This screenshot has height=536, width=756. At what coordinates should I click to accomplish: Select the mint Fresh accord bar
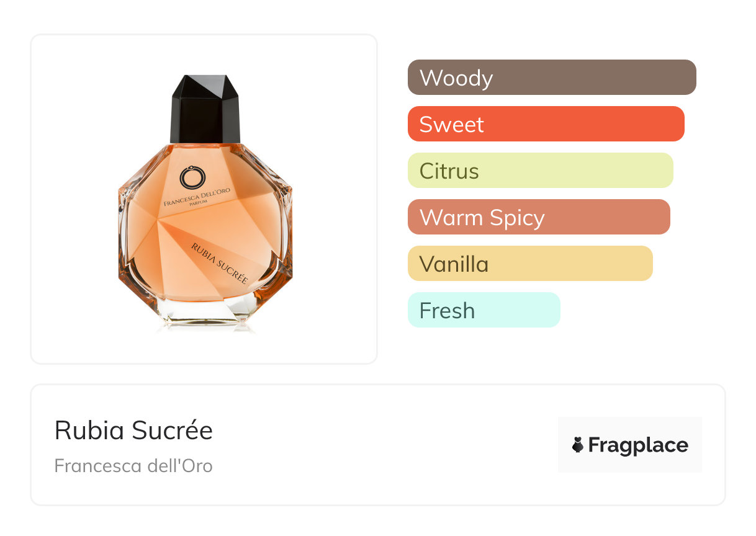484,310
